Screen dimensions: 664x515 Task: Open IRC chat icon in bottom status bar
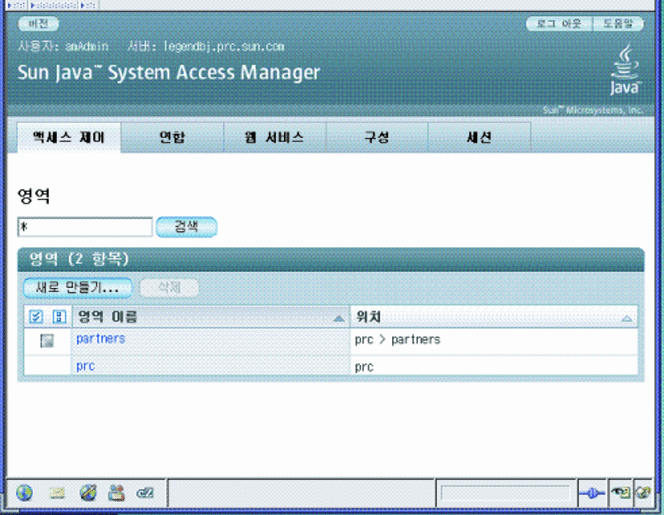(x=145, y=493)
